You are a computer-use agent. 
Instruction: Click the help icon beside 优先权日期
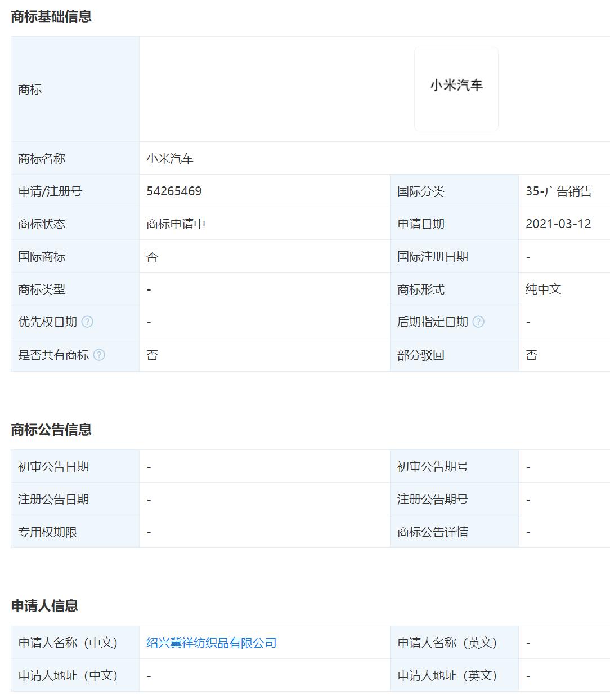[88, 322]
